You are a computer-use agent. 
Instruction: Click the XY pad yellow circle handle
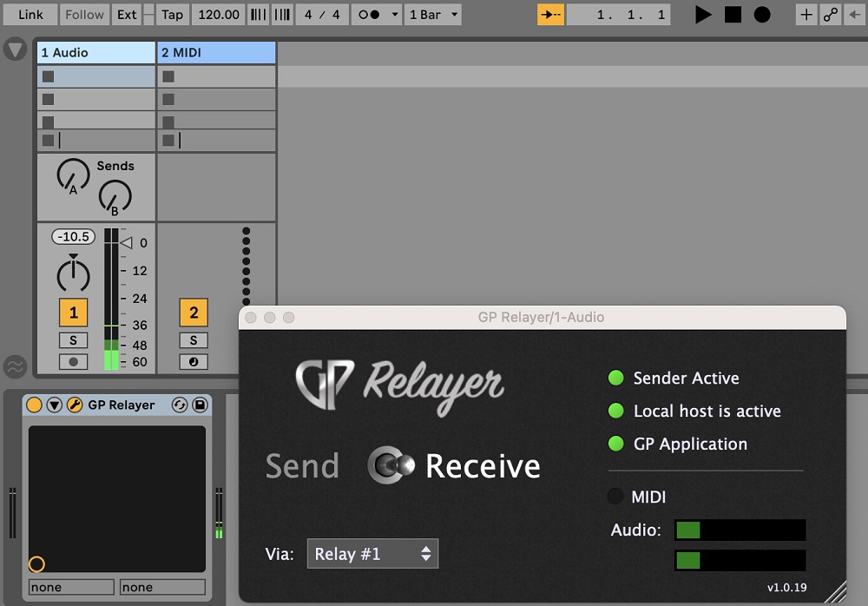point(36,564)
